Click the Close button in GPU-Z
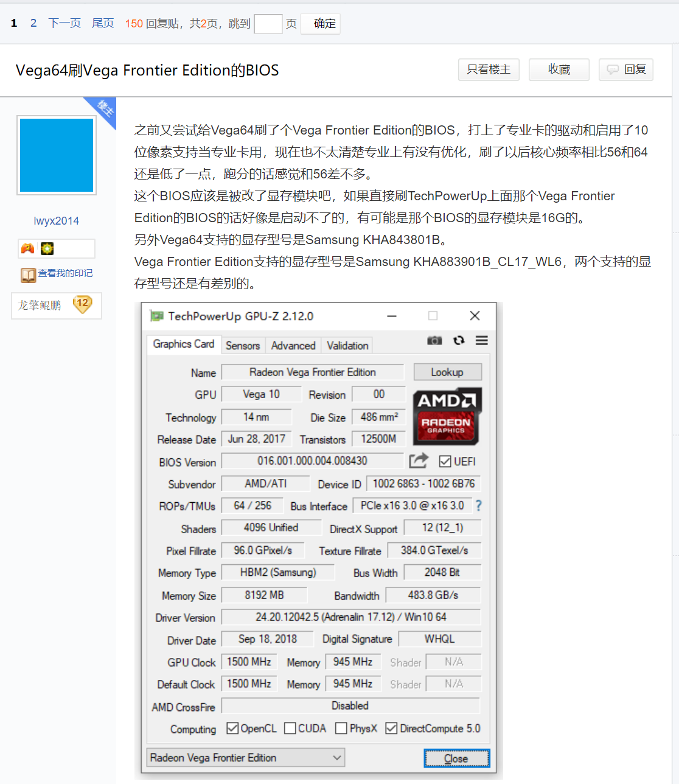Image resolution: width=679 pixels, height=784 pixels. [456, 758]
